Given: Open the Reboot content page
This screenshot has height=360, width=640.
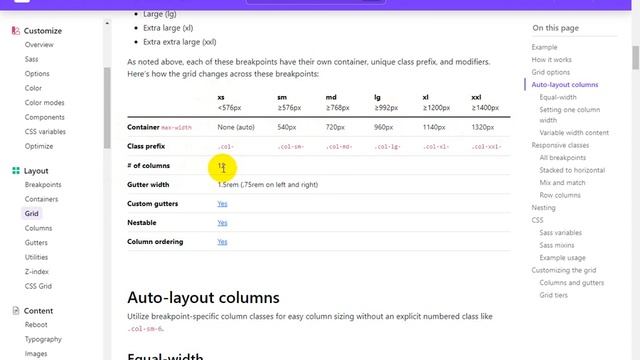Looking at the screenshot, I should pos(36,324).
